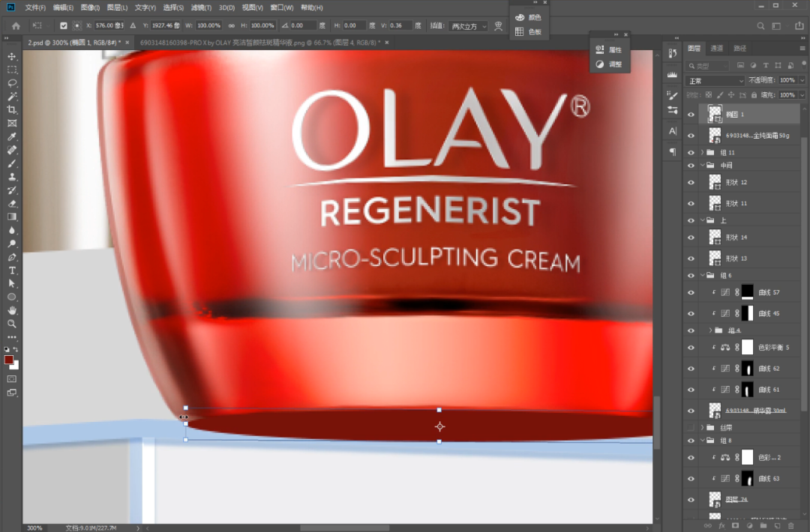This screenshot has height=532, width=810.
Task: Select the Lasso tool
Action: click(12, 83)
